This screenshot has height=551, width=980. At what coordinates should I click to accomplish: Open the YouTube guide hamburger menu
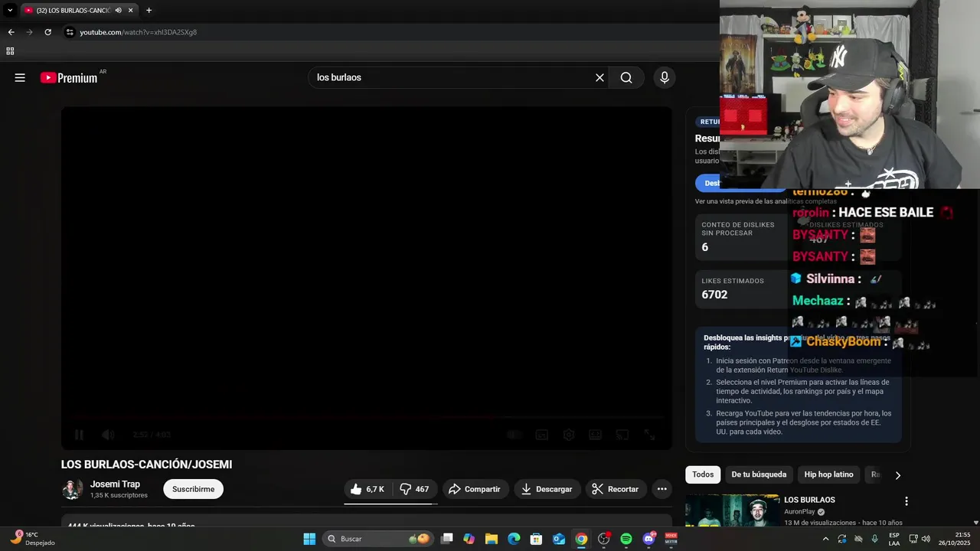(x=20, y=77)
